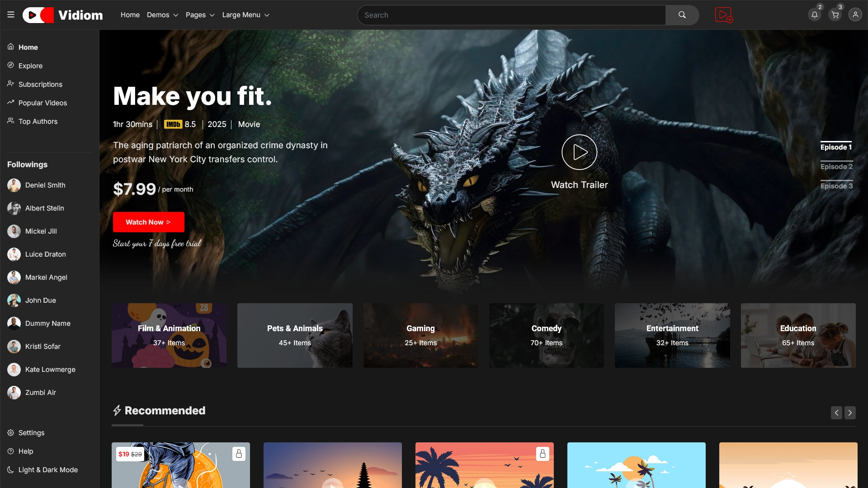This screenshot has height=488, width=868.
Task: Focus the Search input field
Action: [511, 15]
